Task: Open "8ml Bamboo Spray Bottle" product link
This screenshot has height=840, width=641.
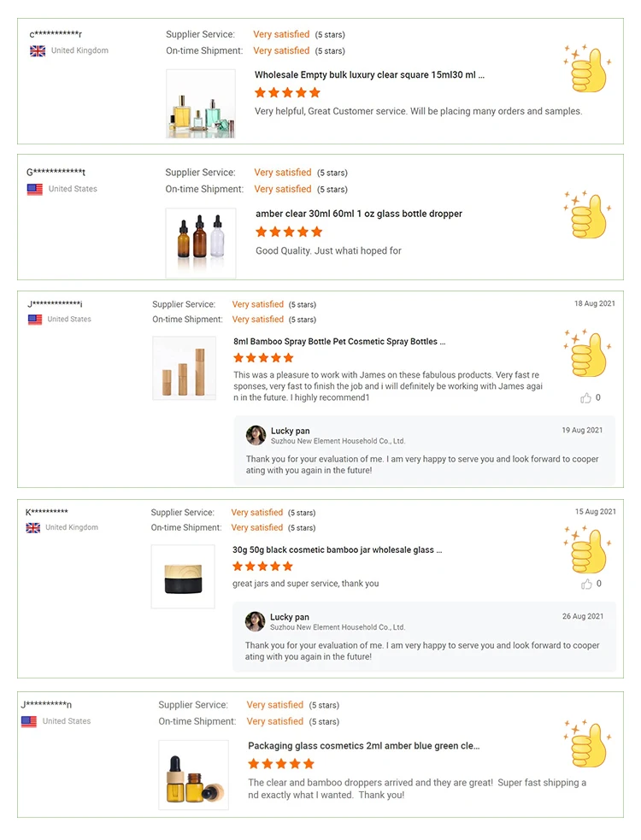Action: click(x=339, y=342)
